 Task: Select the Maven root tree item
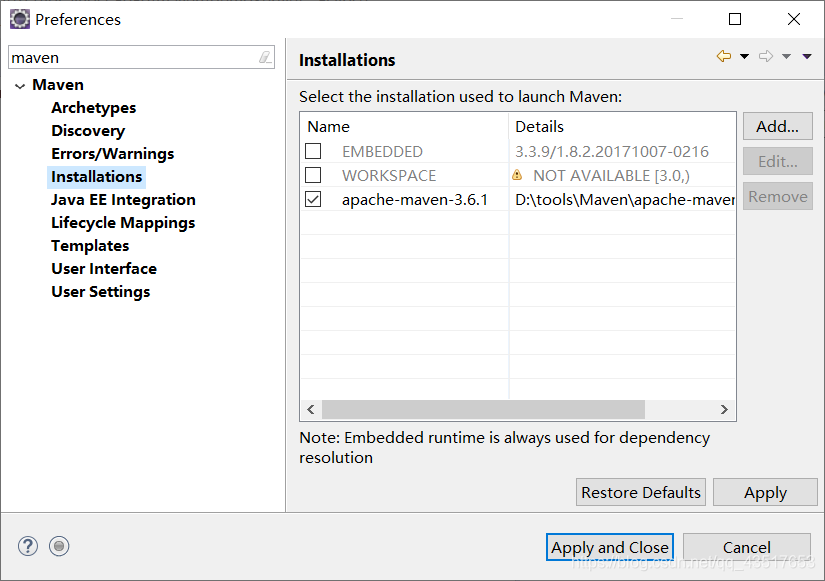pyautogui.click(x=58, y=85)
